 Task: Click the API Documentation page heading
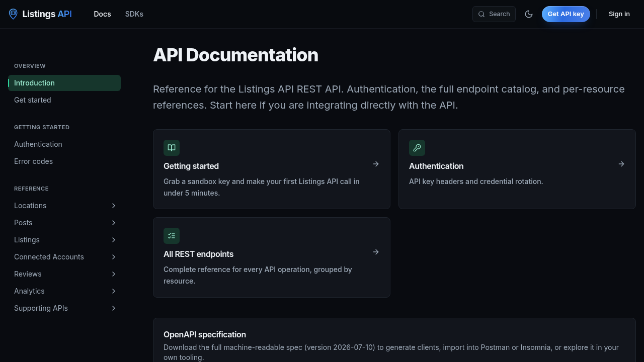pyautogui.click(x=235, y=55)
